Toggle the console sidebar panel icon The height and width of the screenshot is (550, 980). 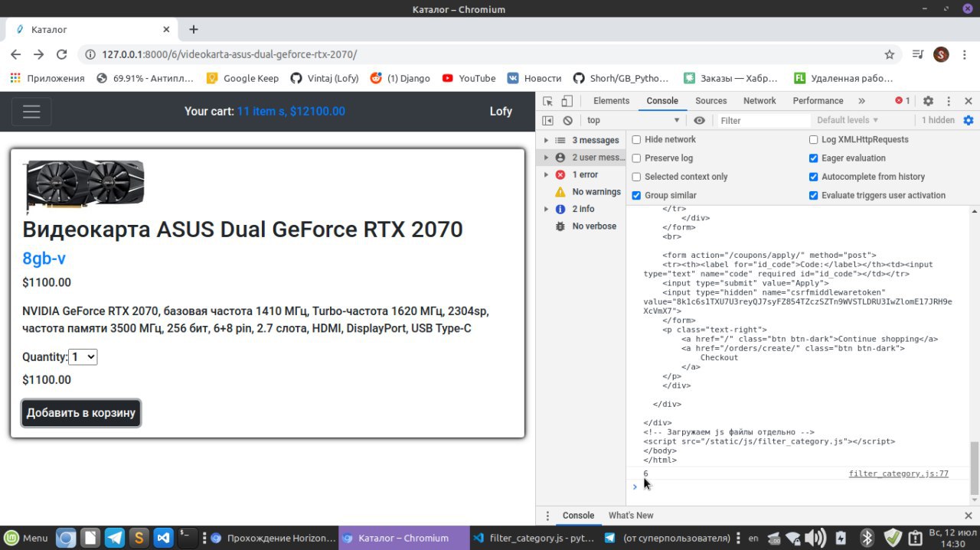[547, 120]
